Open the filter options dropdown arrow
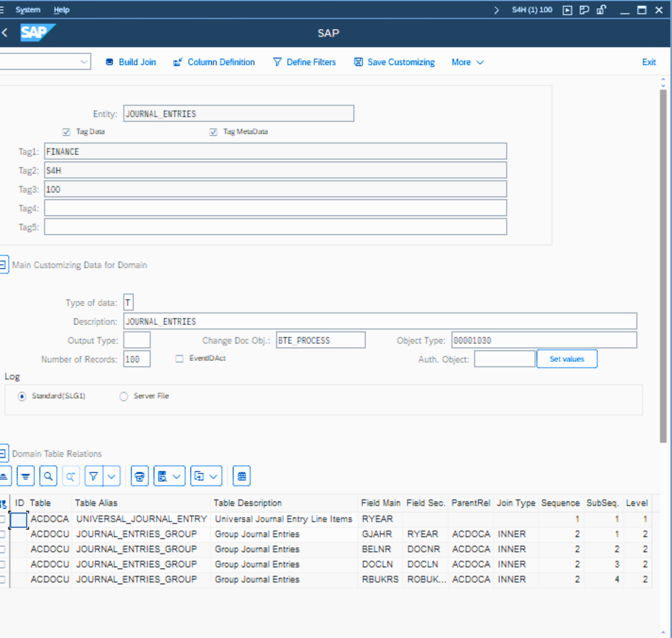The width and height of the screenshot is (672, 638). coord(111,476)
